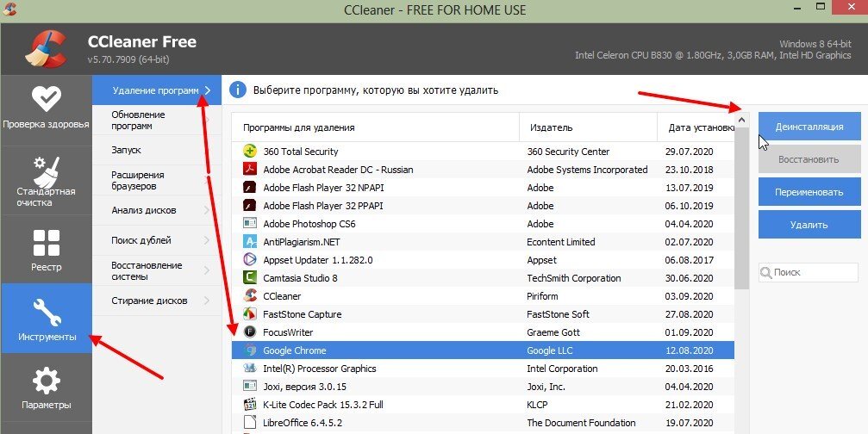Click the FastStone Capture icon
Screen dimensions: 868x434
click(250, 314)
